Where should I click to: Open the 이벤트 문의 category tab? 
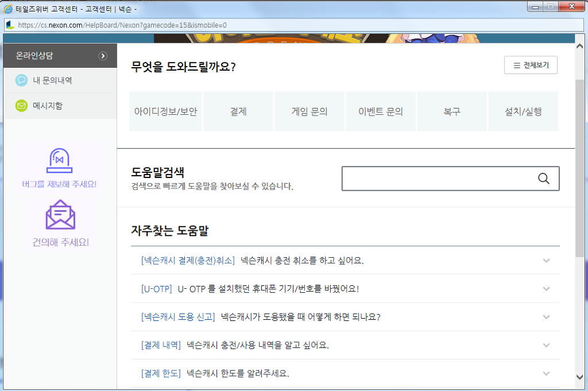[x=381, y=111]
